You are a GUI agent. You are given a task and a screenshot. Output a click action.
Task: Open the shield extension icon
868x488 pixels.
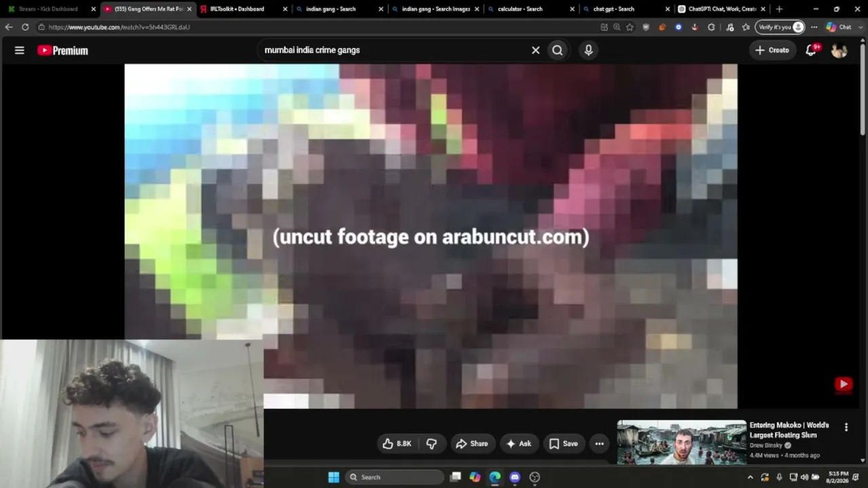[646, 27]
